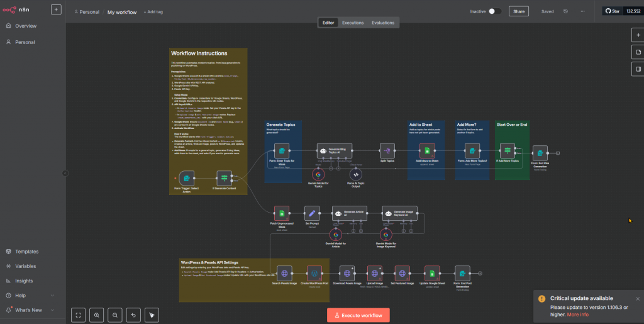Toggle the workflow Inactive switch
The width and height of the screenshot is (644, 324).
coord(495,11)
